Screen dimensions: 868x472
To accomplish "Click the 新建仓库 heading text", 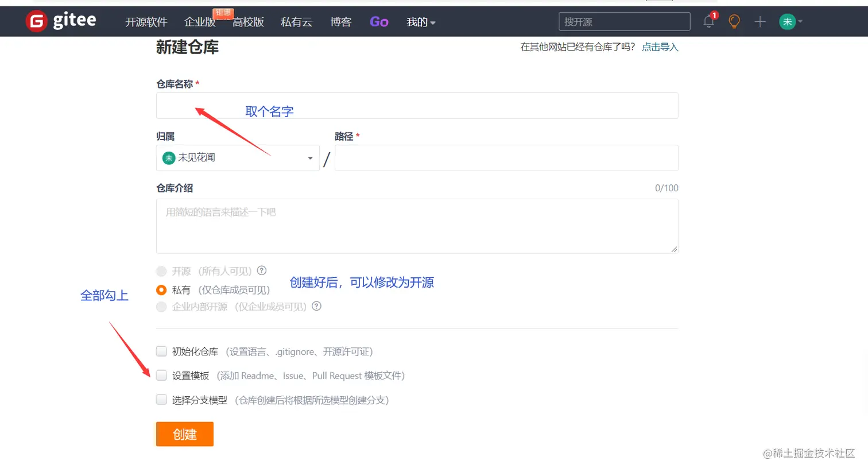I will coord(187,47).
